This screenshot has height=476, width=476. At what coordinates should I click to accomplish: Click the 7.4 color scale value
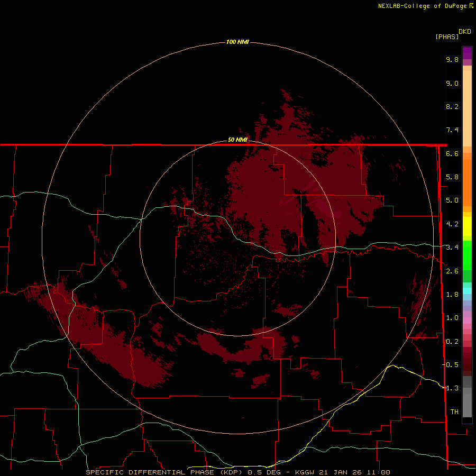pos(452,130)
